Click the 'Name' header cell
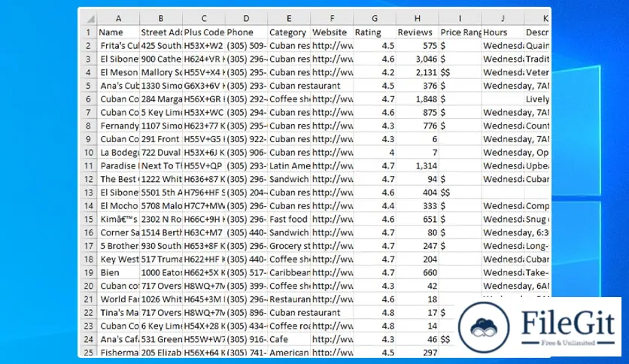The height and width of the screenshot is (364, 629). click(118, 32)
